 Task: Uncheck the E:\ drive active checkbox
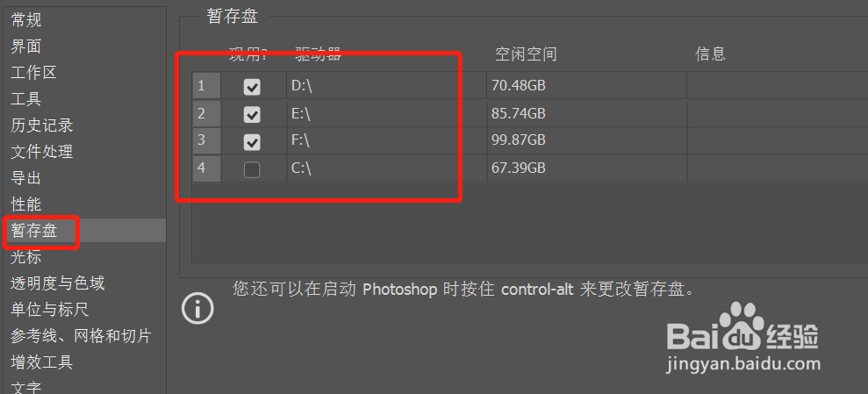coord(252,115)
